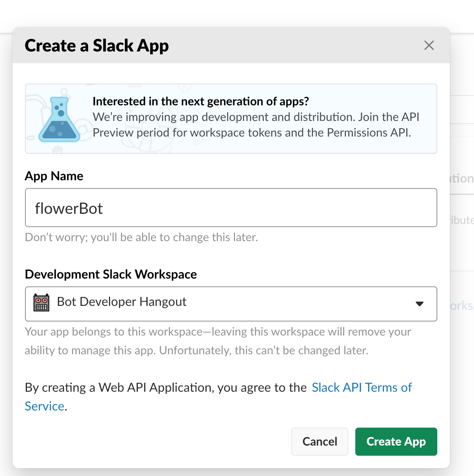Viewport: 474px width, 476px height.
Task: Click the Bot Developer Hangout robot workspace icon
Action: (x=41, y=302)
